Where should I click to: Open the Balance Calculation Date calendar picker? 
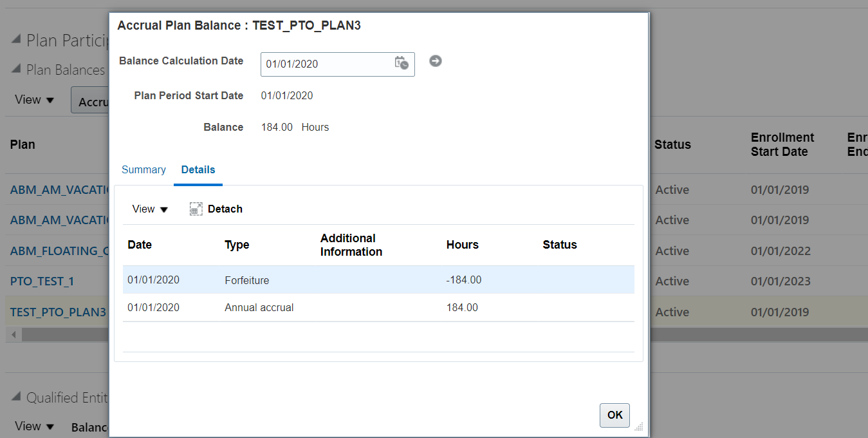point(402,63)
